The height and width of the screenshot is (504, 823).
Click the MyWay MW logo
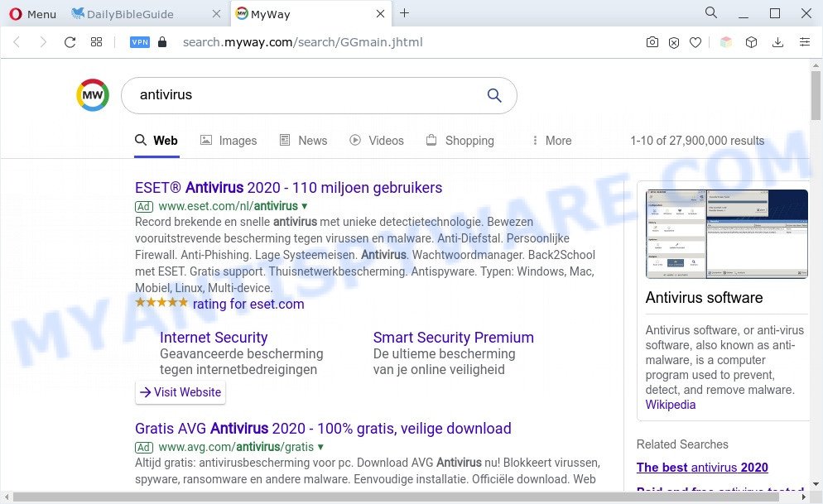[93, 95]
